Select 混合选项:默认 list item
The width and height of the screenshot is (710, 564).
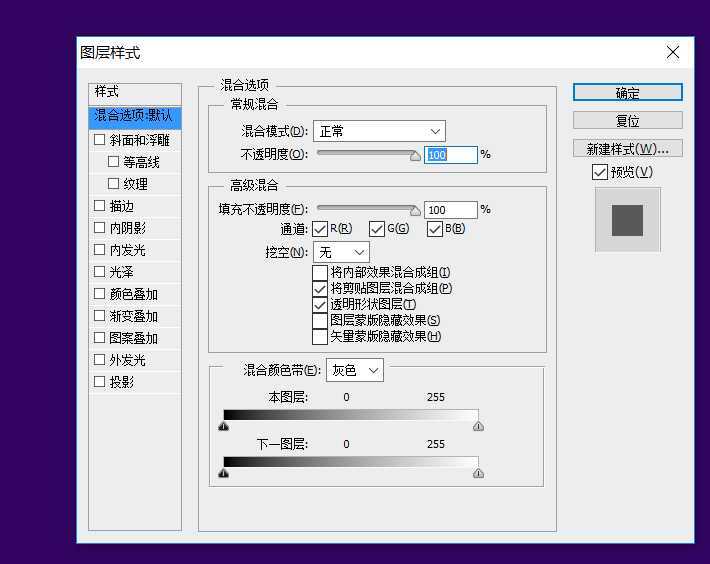coord(134,116)
